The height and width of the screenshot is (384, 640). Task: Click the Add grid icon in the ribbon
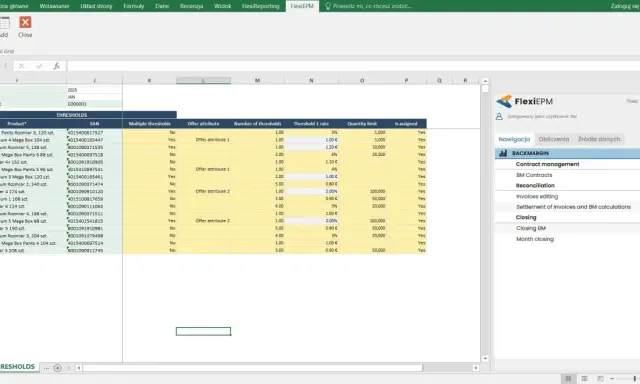click(4, 23)
